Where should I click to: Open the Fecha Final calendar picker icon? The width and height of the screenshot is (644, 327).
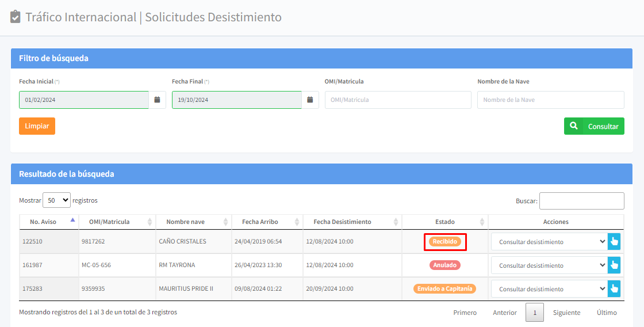(310, 100)
